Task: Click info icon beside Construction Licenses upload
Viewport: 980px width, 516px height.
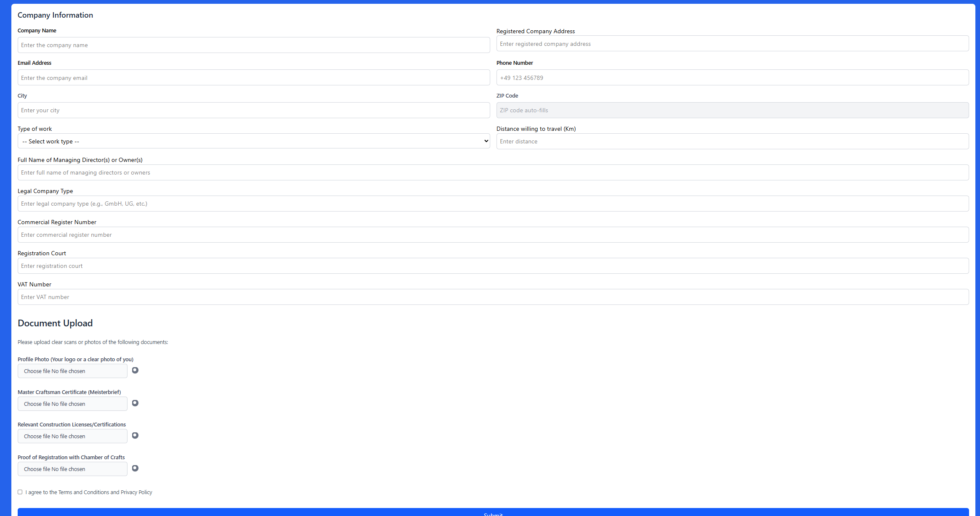Action: click(x=135, y=435)
